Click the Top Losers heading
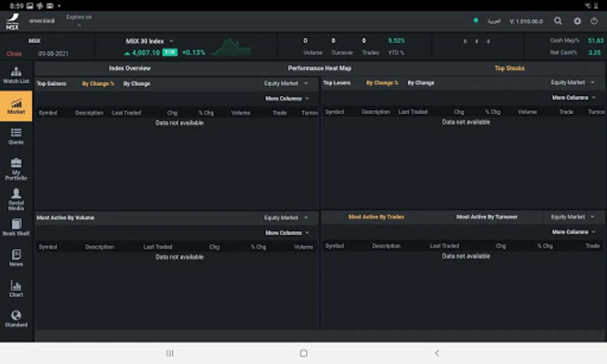The width and height of the screenshot is (607, 364). [337, 83]
